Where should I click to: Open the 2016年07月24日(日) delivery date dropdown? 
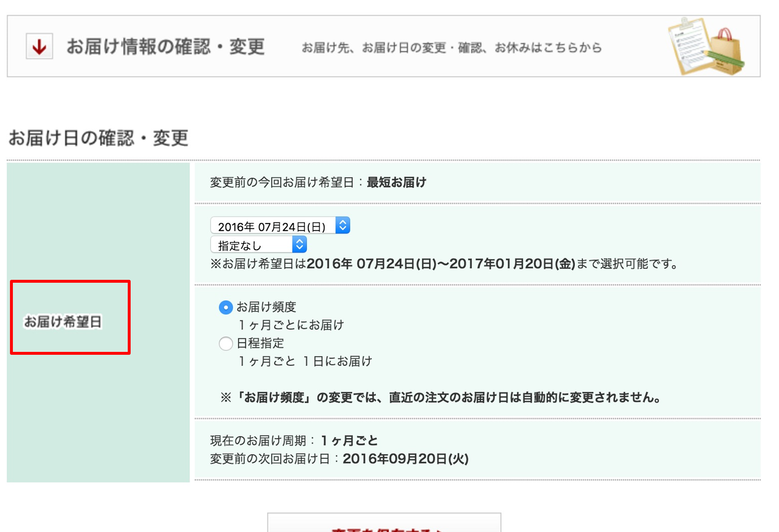click(273, 225)
